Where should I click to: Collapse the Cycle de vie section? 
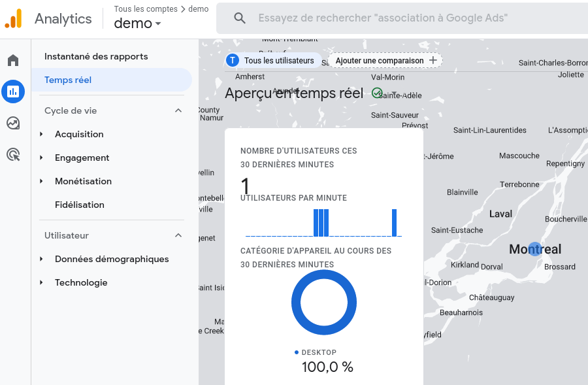(178, 110)
